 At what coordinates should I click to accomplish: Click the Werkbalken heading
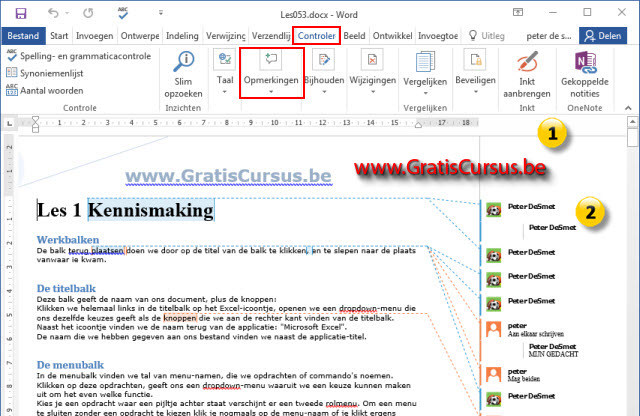click(x=68, y=240)
